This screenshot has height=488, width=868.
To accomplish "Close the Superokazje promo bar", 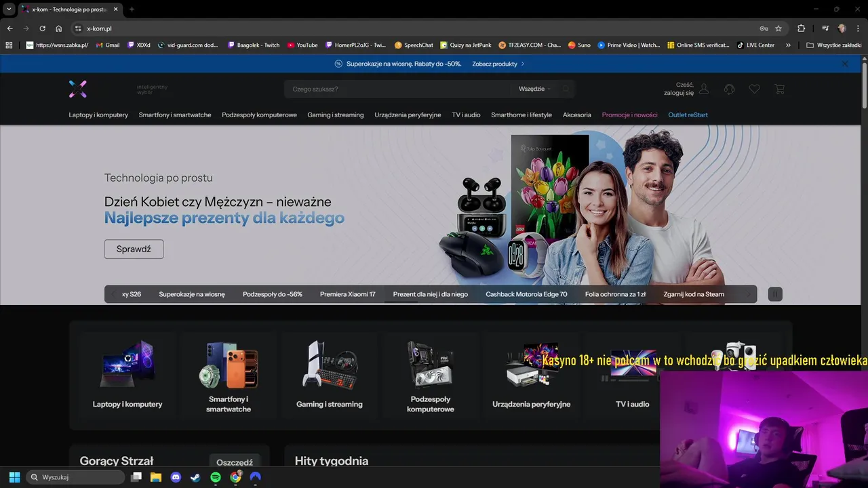I will click(844, 64).
